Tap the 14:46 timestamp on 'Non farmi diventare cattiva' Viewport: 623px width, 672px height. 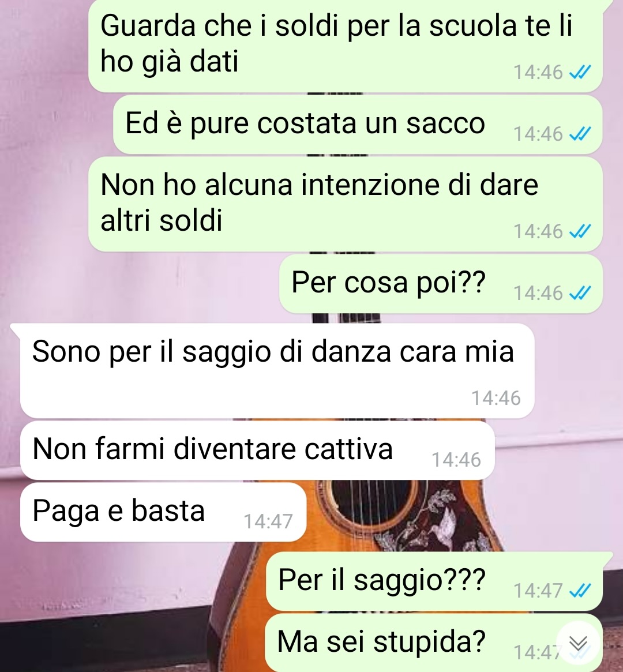point(456,460)
